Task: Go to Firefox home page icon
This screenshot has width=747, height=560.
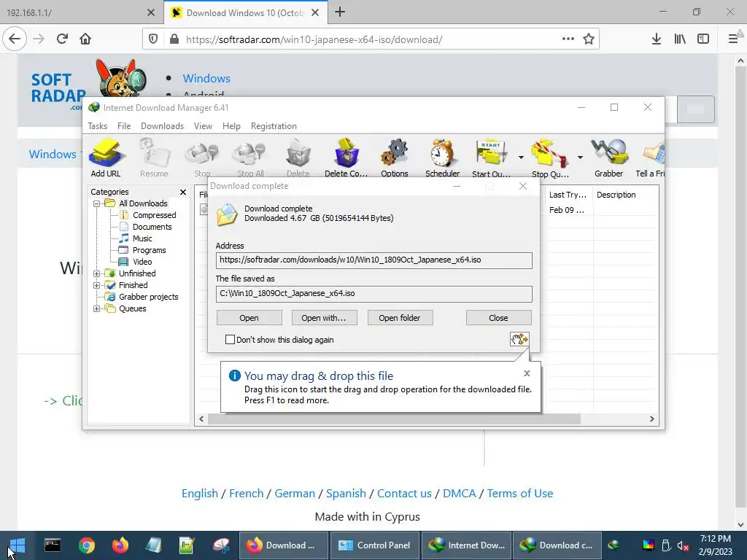Action: [85, 39]
